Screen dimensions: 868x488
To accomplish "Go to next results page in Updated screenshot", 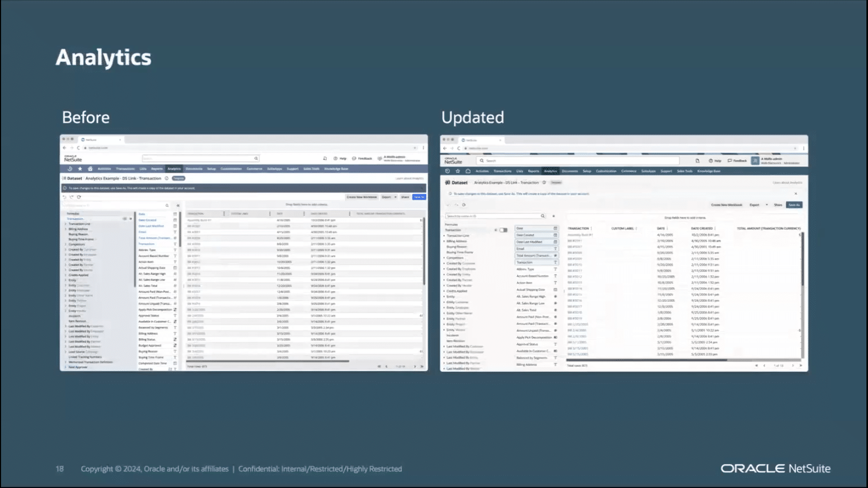I will 793,366.
